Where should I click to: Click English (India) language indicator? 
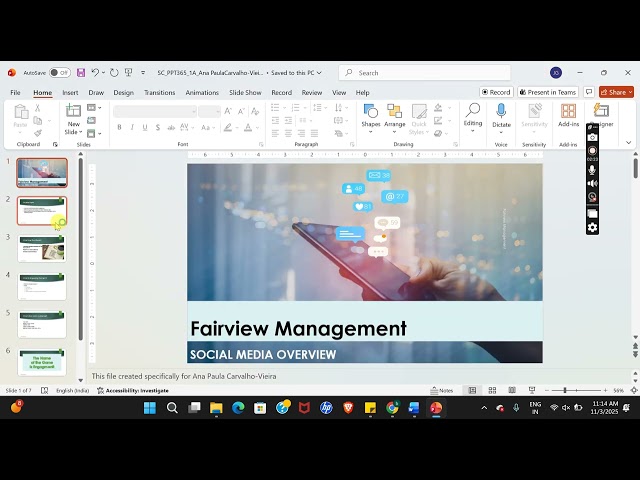[x=72, y=391]
